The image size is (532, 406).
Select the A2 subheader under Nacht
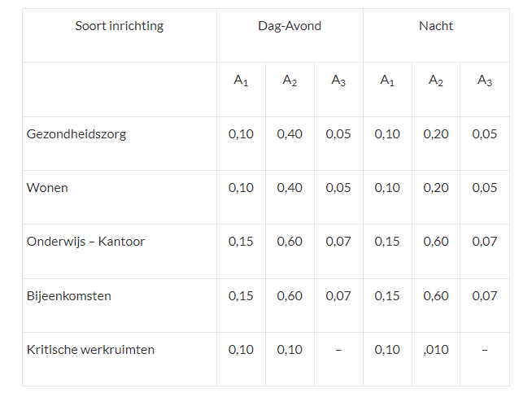[x=436, y=81]
